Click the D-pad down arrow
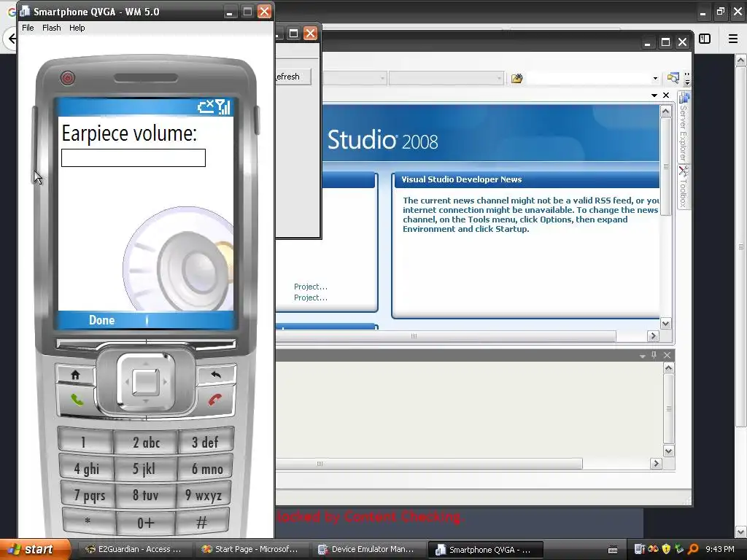Image resolution: width=747 pixels, height=560 pixels. pyautogui.click(x=146, y=401)
